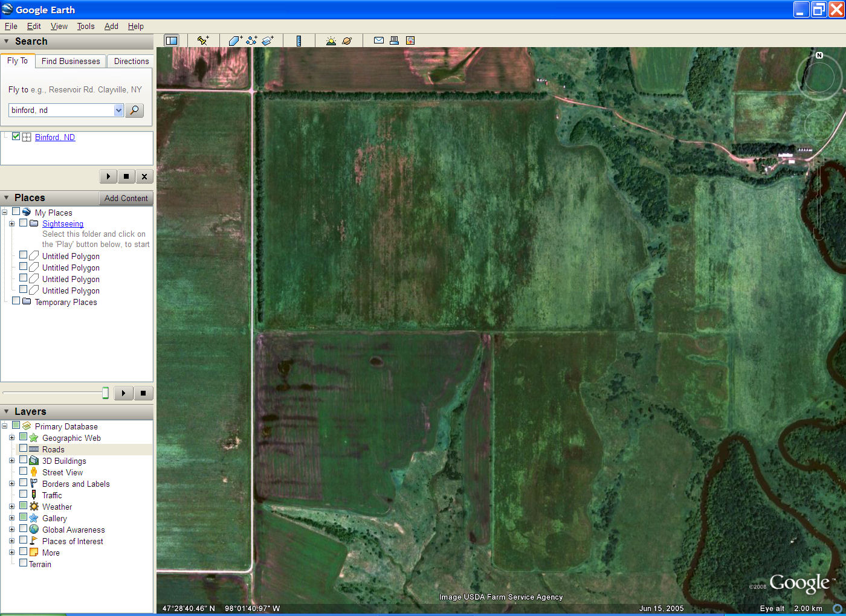Image resolution: width=846 pixels, height=616 pixels.
Task: Enable the Temporary Places checkbox
Action: click(16, 301)
